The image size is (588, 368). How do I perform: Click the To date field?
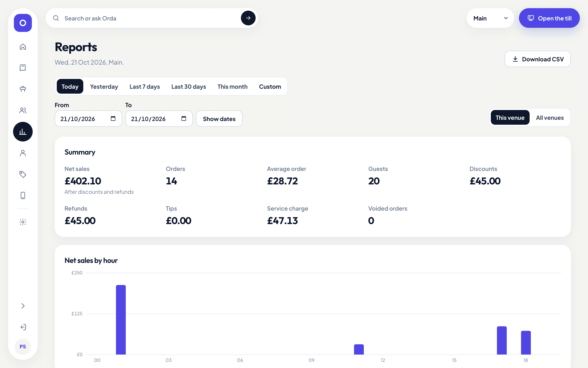coord(159,119)
